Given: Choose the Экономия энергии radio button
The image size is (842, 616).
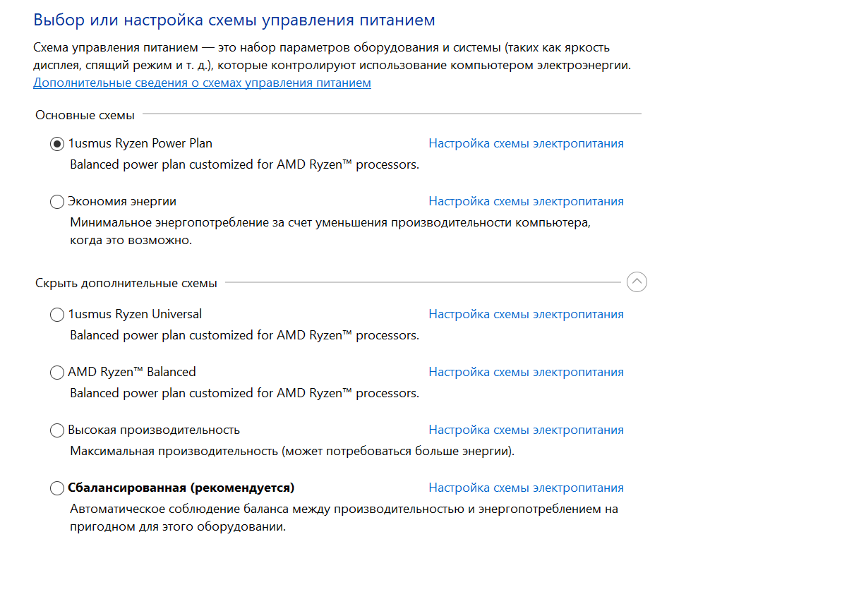Looking at the screenshot, I should 57,202.
